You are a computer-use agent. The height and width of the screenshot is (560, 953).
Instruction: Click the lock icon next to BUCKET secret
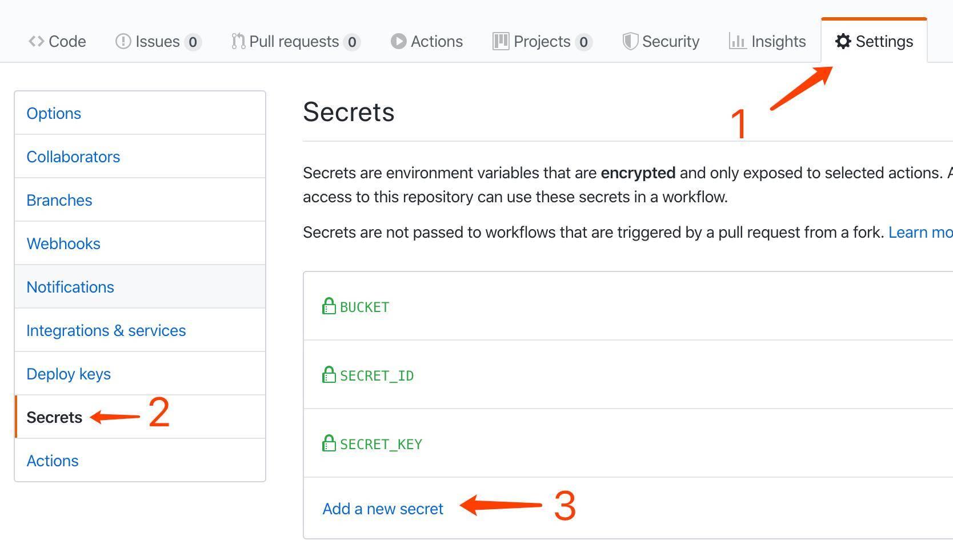(x=329, y=306)
